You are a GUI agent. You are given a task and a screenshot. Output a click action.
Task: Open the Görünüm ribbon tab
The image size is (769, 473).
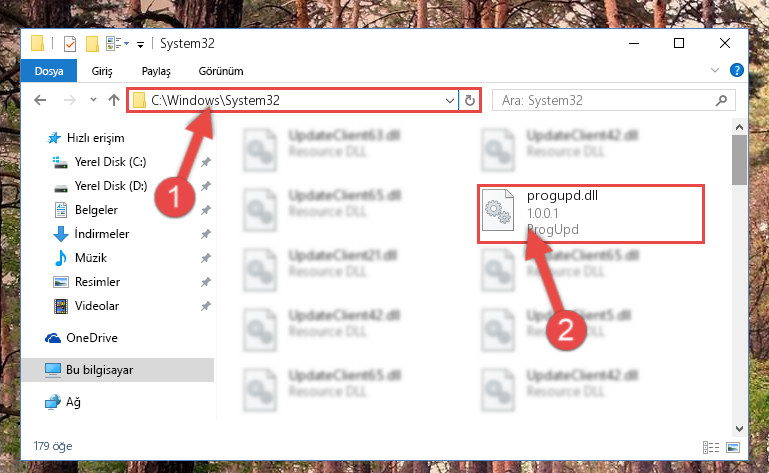(221, 71)
